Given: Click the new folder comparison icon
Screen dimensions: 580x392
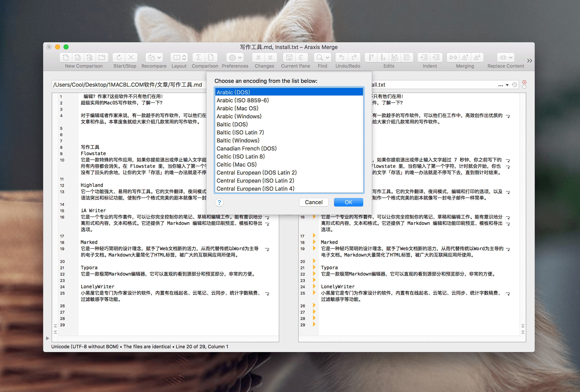Looking at the screenshot, I should [x=102, y=58].
